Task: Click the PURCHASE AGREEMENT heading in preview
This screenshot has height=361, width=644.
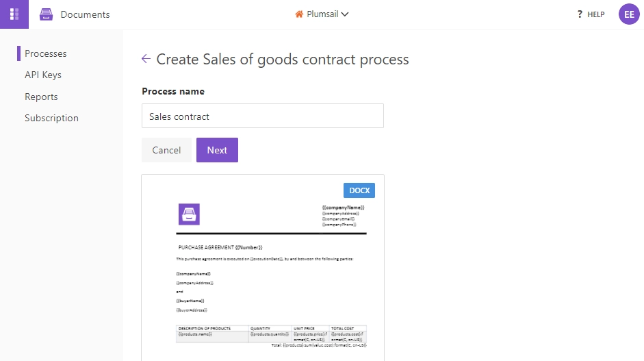Action: coord(220,247)
